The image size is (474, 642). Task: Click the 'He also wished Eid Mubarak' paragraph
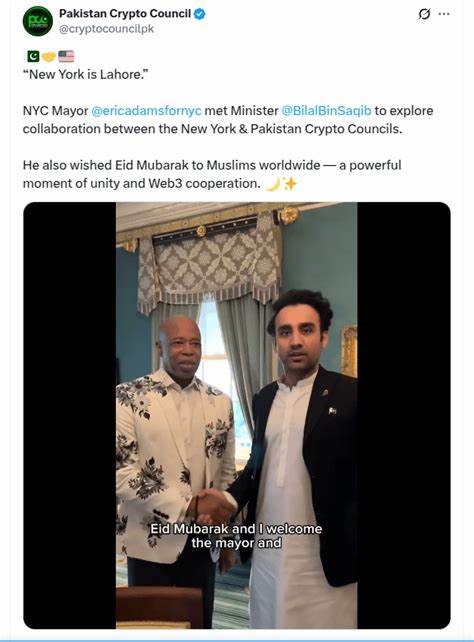pyautogui.click(x=212, y=174)
